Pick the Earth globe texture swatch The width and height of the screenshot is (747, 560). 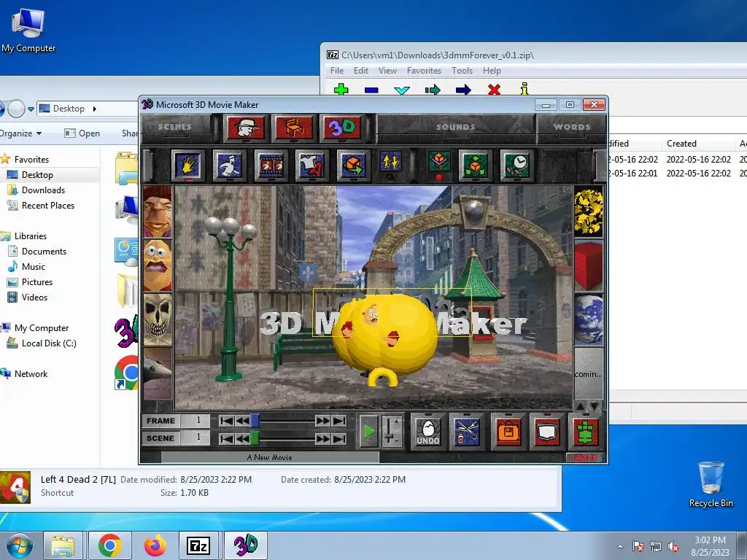pyautogui.click(x=589, y=319)
